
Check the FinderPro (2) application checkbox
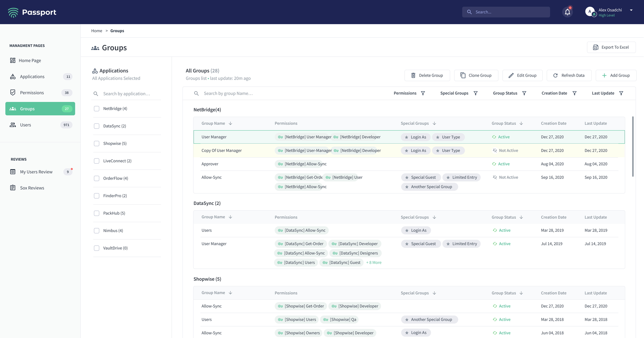click(x=97, y=196)
